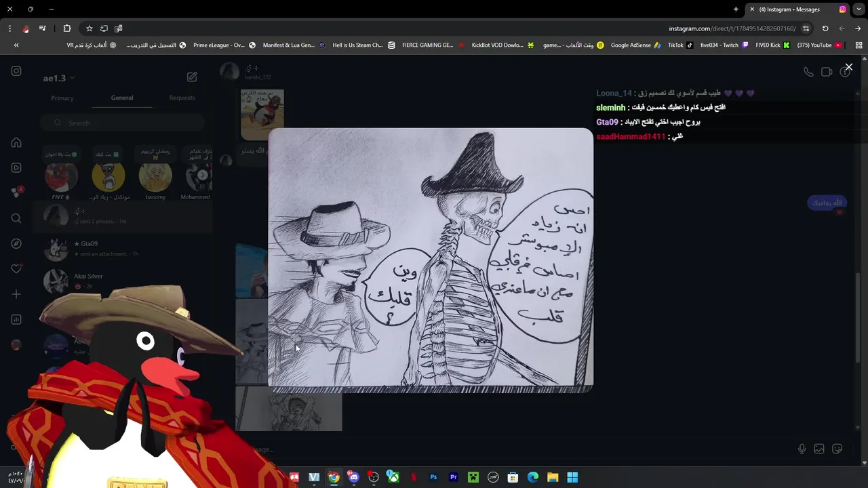Image resolution: width=868 pixels, height=488 pixels.
Task: Open Discord from the taskbar
Action: tap(353, 477)
